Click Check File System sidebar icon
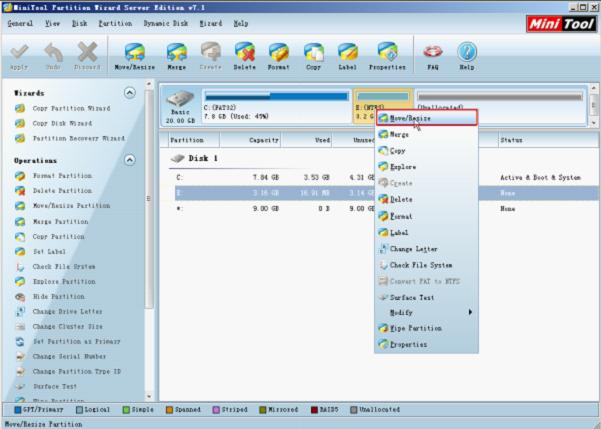The width and height of the screenshot is (601, 429). pyautogui.click(x=20, y=266)
